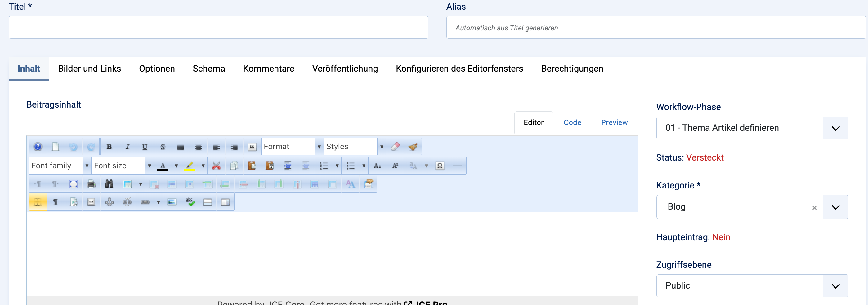Click the chain link icon
868x305 pixels.
point(145,202)
